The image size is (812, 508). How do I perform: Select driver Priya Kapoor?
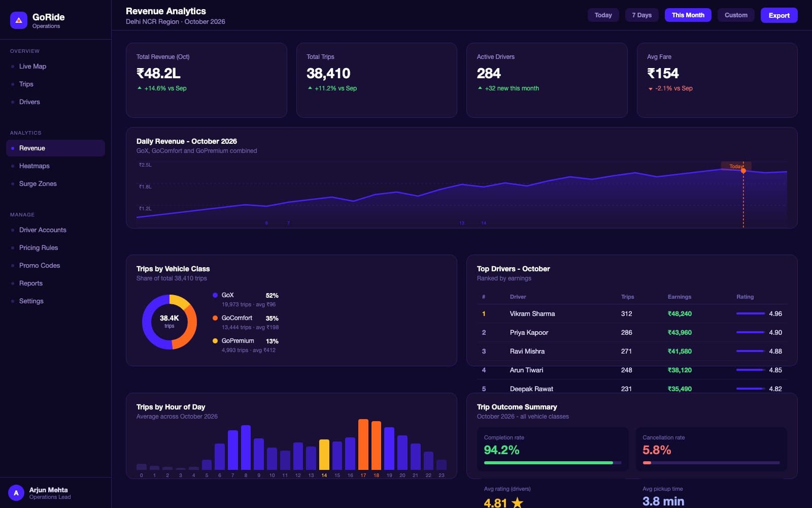pos(529,333)
